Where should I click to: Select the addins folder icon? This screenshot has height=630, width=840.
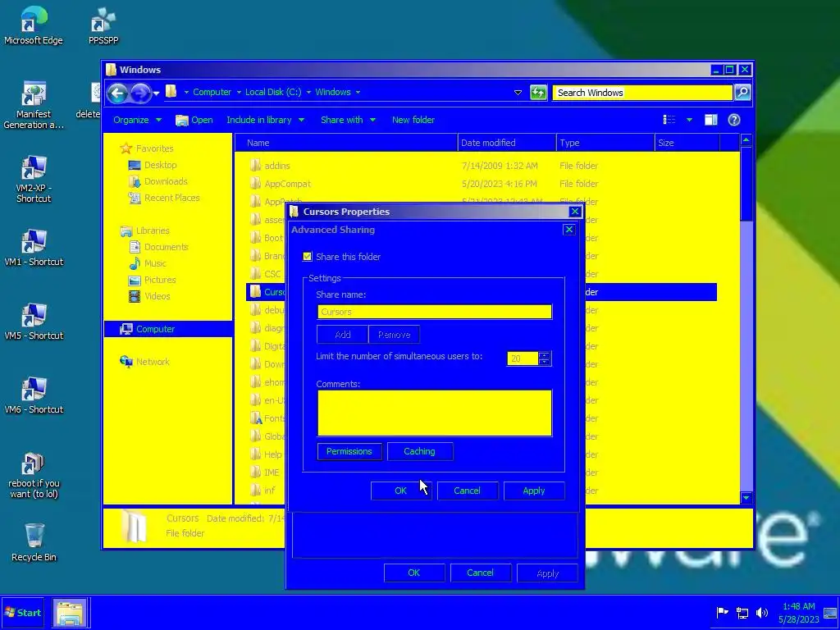[256, 166]
